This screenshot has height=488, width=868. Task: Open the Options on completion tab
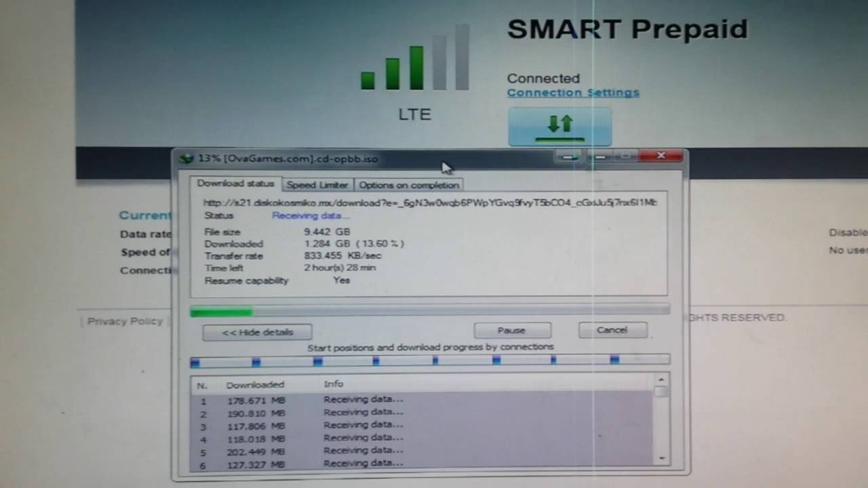coord(409,185)
